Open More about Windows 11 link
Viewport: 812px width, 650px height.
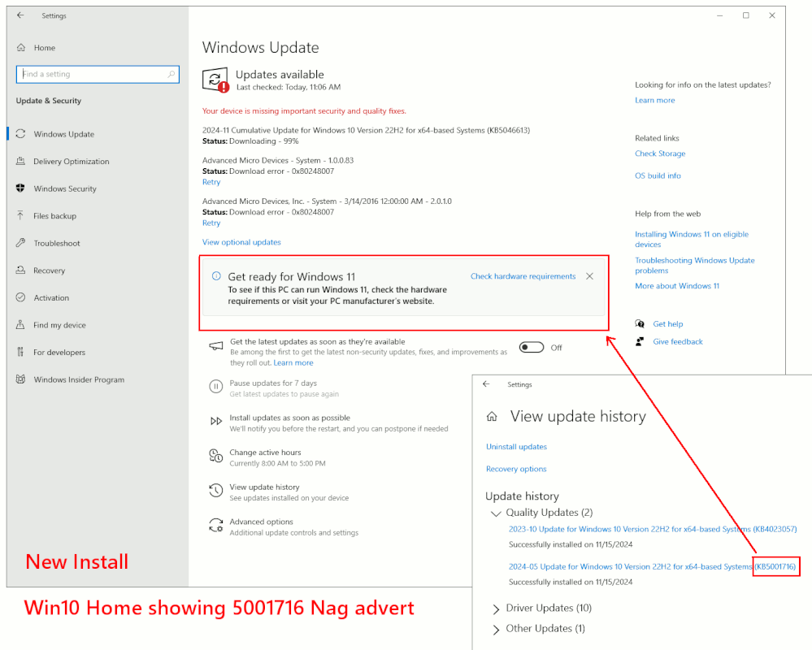tap(677, 286)
